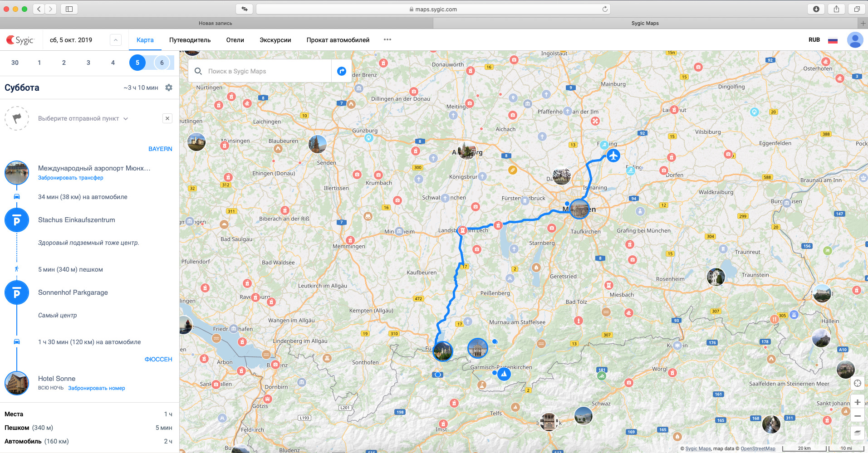Click the Munich airport plane marker on map
The height and width of the screenshot is (453, 868).
(x=613, y=156)
